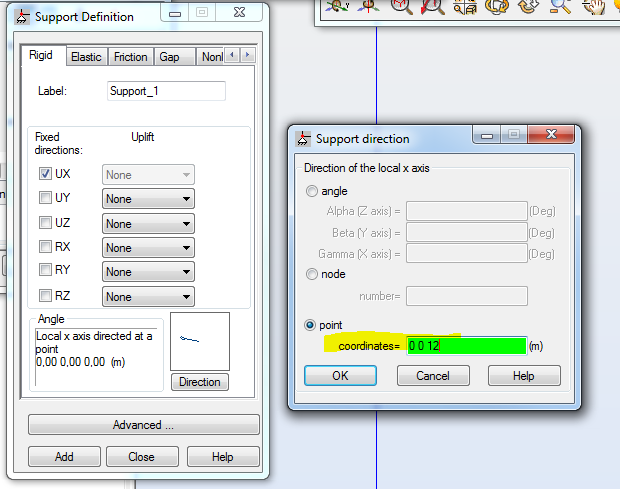Click Cancel in Support direction
620x489 pixels.
[433, 375]
